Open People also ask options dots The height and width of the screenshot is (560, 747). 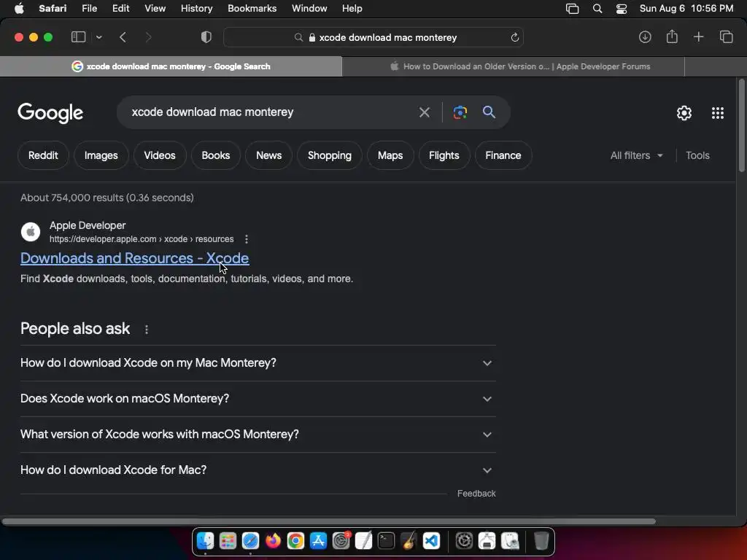pyautogui.click(x=146, y=330)
